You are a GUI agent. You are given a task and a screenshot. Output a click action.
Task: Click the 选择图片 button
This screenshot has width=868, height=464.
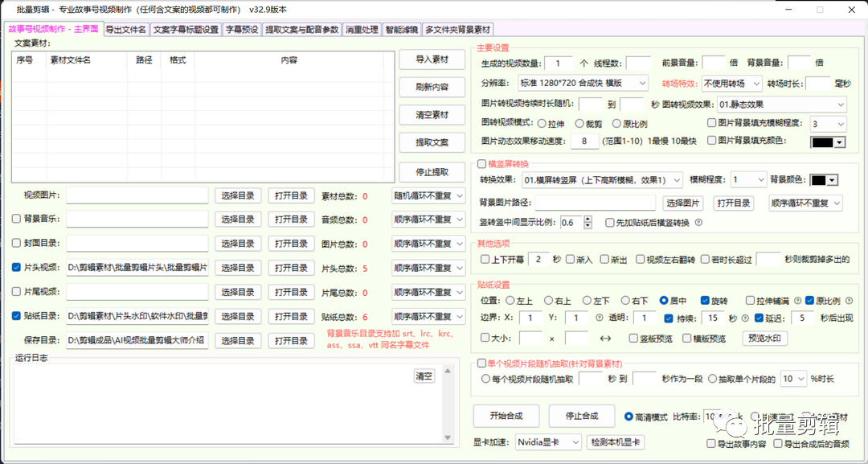pyautogui.click(x=683, y=203)
